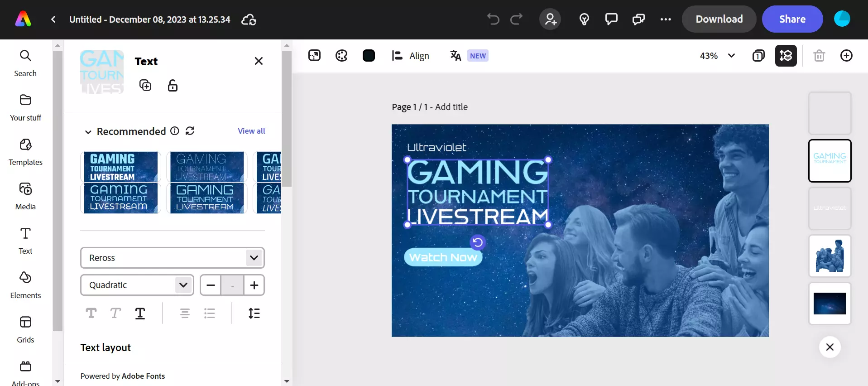The image size is (868, 386).
Task: Click the black text color swatch
Action: (369, 56)
